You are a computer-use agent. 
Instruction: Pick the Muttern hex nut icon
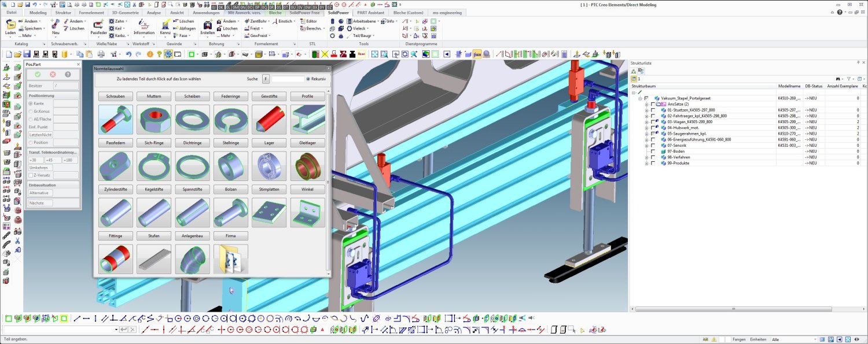point(154,120)
